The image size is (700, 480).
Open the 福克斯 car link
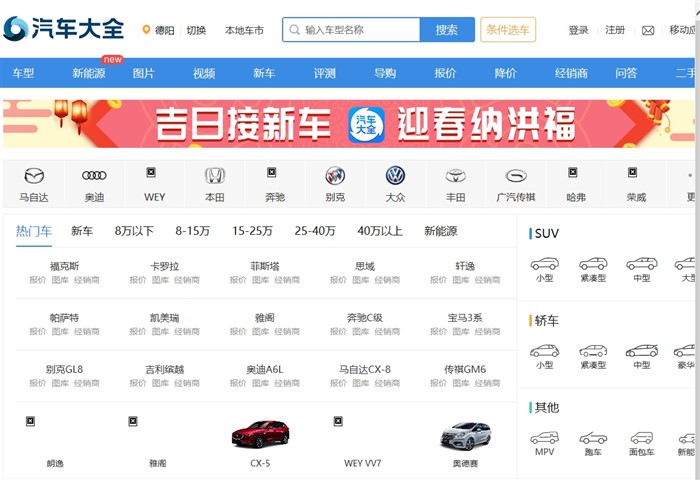tap(64, 266)
